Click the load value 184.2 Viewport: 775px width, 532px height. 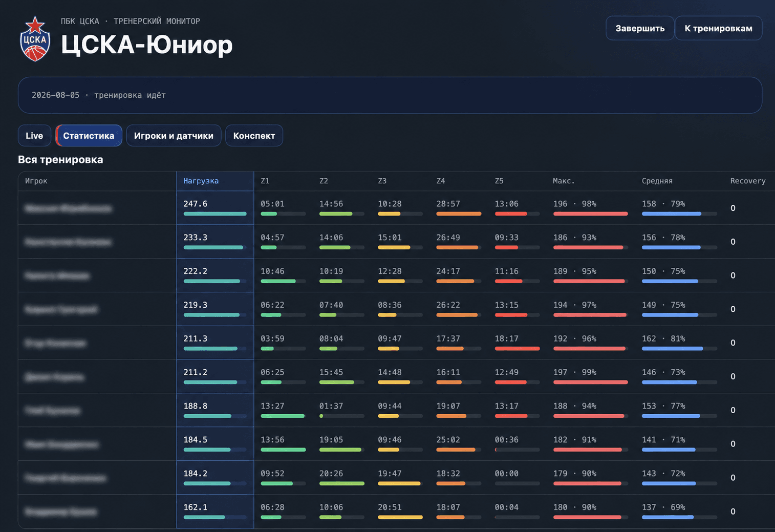196,474
